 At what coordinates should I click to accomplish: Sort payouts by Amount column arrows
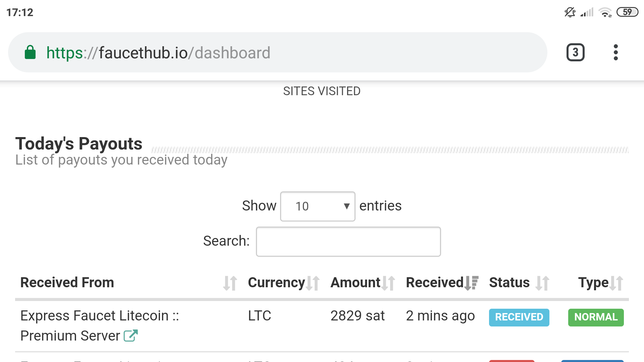tap(388, 283)
